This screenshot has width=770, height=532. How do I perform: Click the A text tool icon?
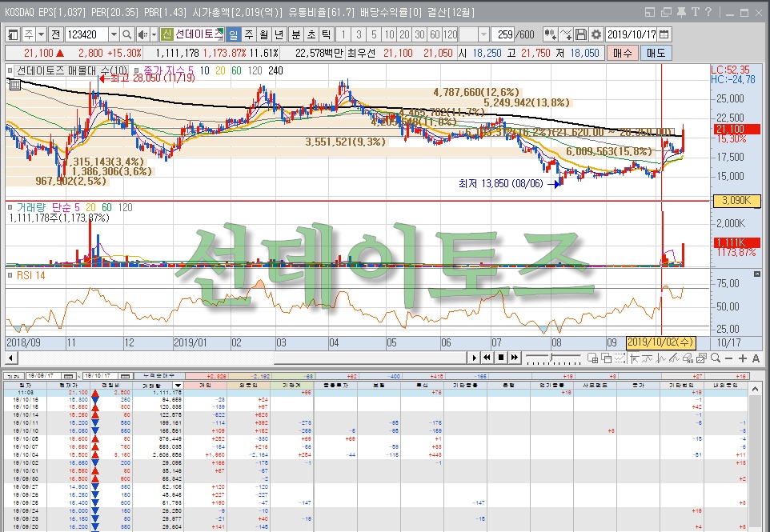click(x=756, y=358)
